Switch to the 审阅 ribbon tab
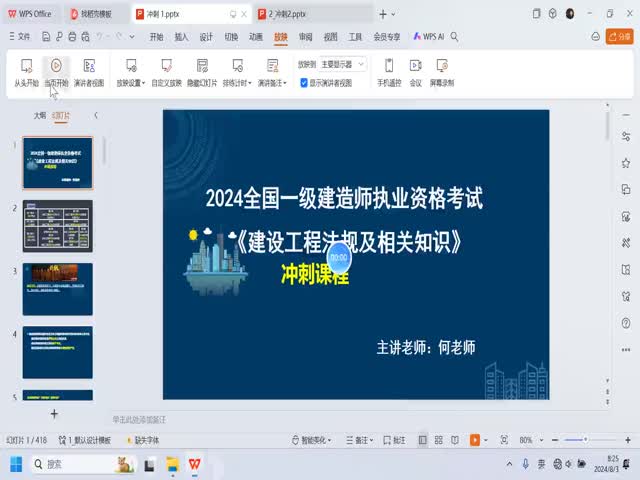The image size is (640, 480). point(306,37)
